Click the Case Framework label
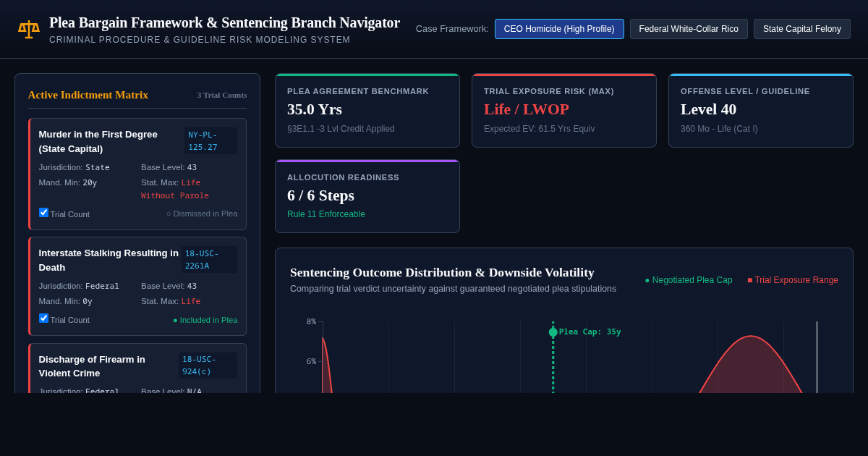The image size is (868, 456). coord(452,29)
